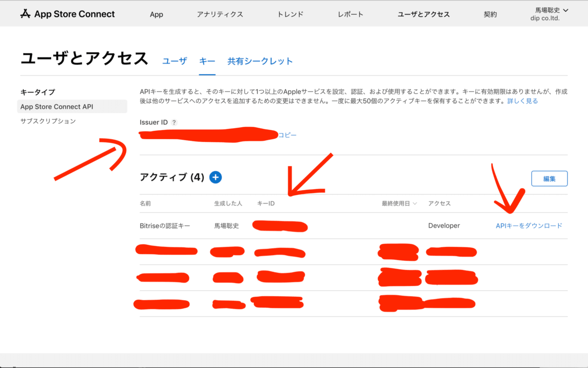Click the ユーザとアクセス page title
588x368 pixels.
(84, 58)
